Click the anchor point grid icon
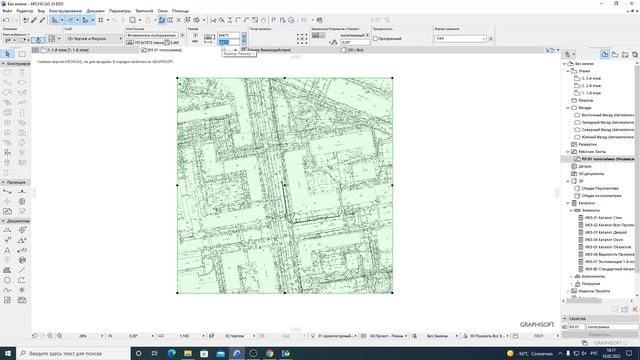 coord(302,39)
